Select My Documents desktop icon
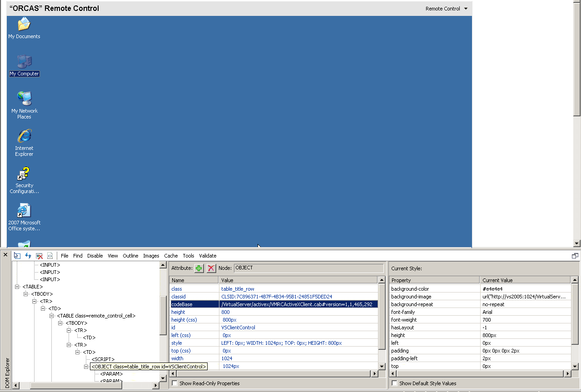Screen dimensions: 581x392 [24, 28]
